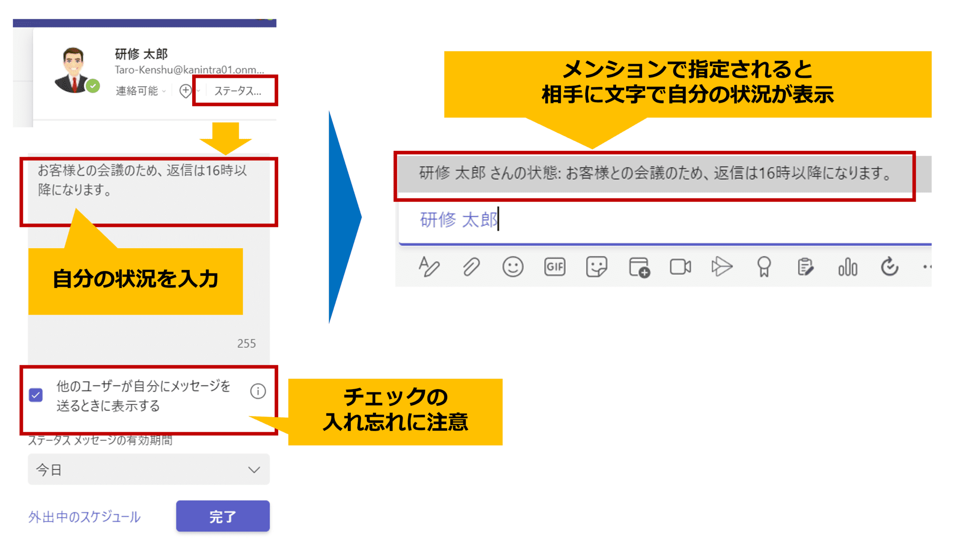Click the 完了 button
The width and height of the screenshot is (972, 560).
click(x=223, y=516)
